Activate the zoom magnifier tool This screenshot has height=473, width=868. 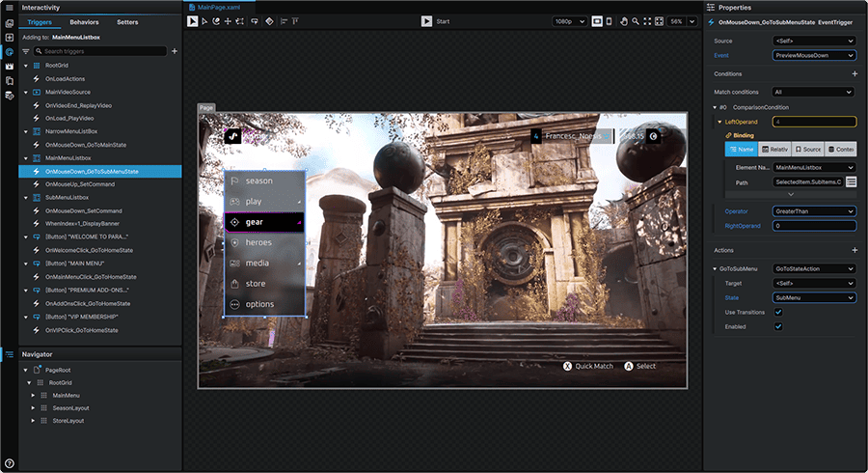[x=636, y=21]
